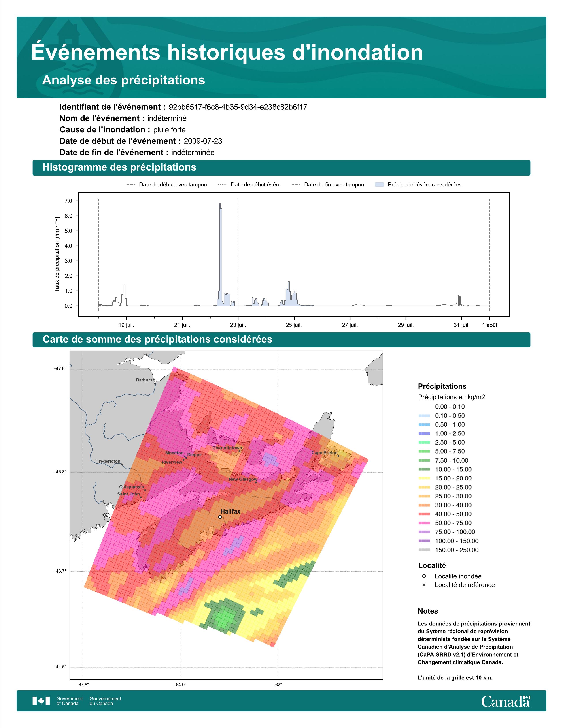Click the dashed start buffer line on histogram

coord(98,255)
